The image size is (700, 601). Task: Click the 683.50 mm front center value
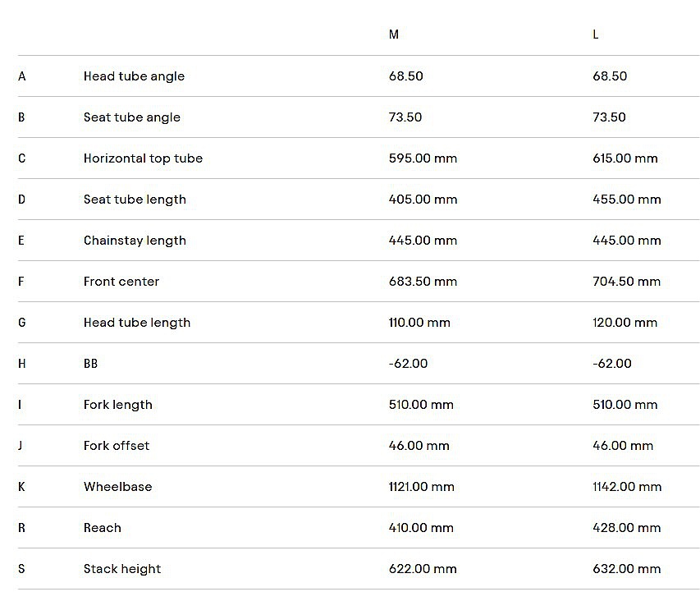423,282
